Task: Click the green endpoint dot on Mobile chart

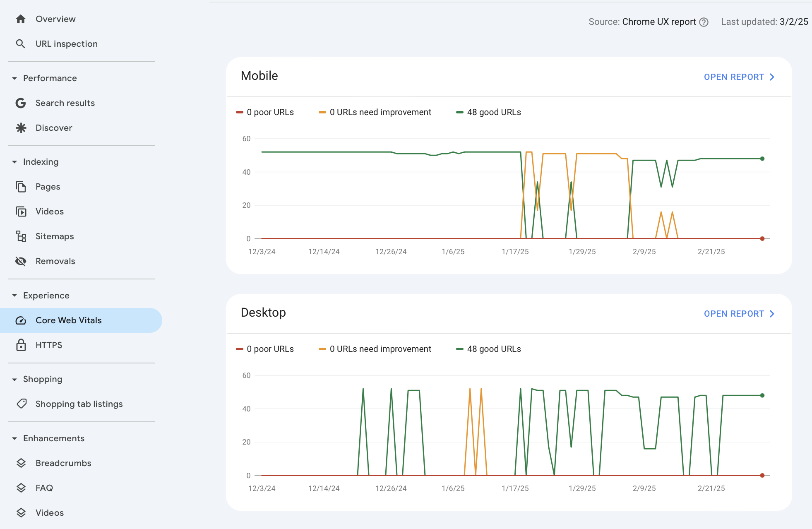Action: [x=762, y=158]
